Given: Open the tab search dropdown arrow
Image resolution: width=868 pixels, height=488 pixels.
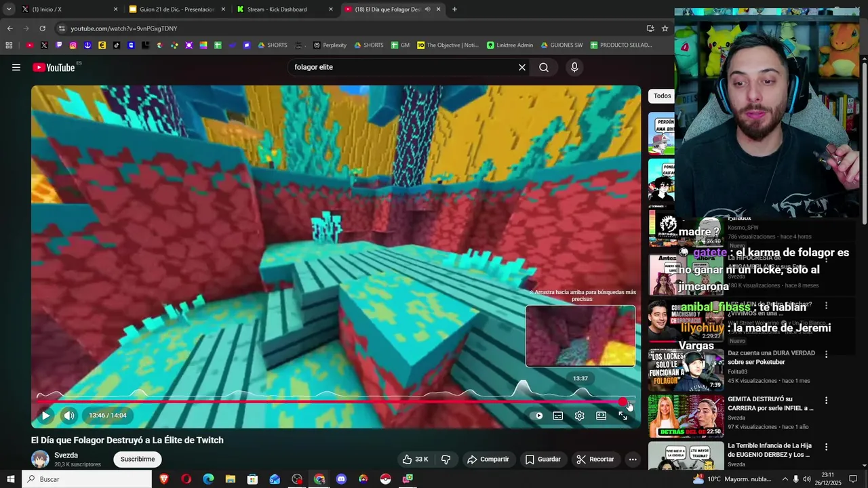Looking at the screenshot, I should [x=8, y=9].
